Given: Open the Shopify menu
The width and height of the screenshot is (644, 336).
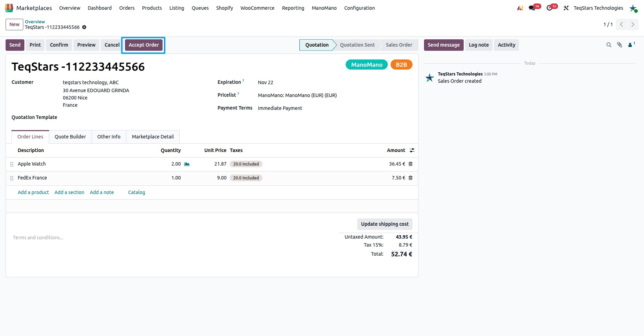Looking at the screenshot, I should point(225,8).
